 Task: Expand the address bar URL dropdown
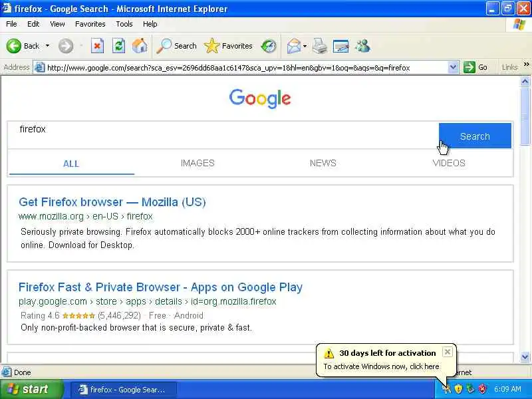pos(453,67)
